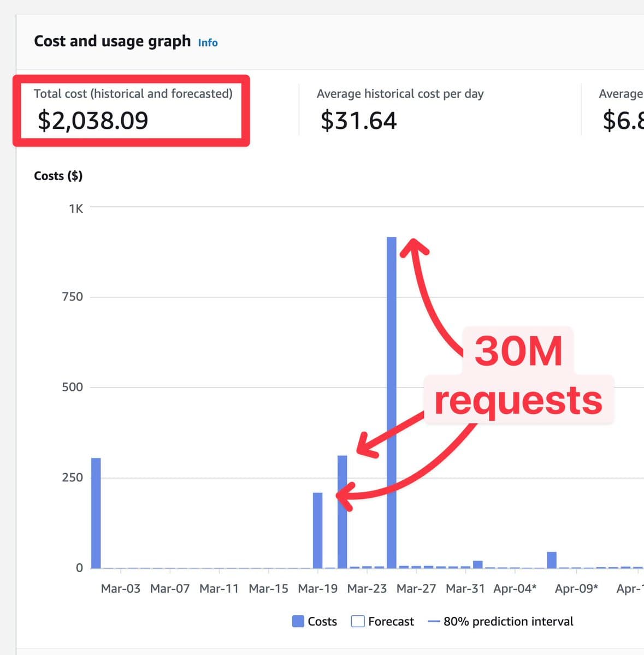Select the small cost bar near Apr-07
The height and width of the screenshot is (655, 644).
click(x=552, y=560)
